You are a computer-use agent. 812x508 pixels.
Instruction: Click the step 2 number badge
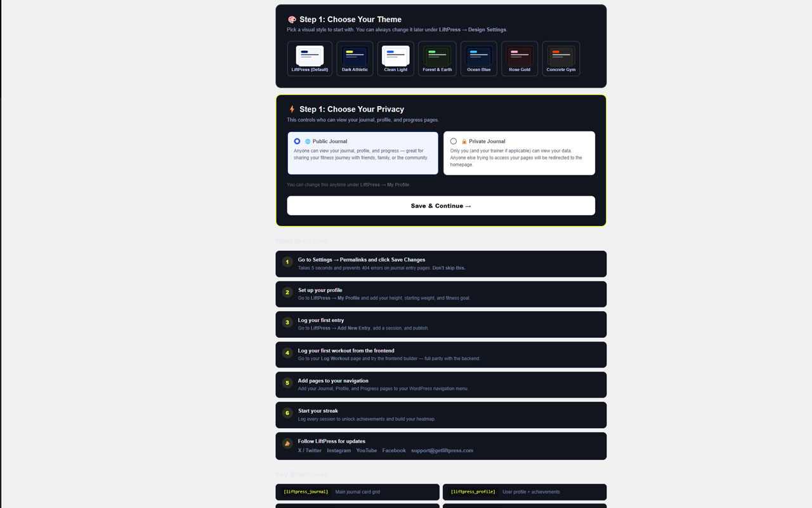[x=287, y=292]
